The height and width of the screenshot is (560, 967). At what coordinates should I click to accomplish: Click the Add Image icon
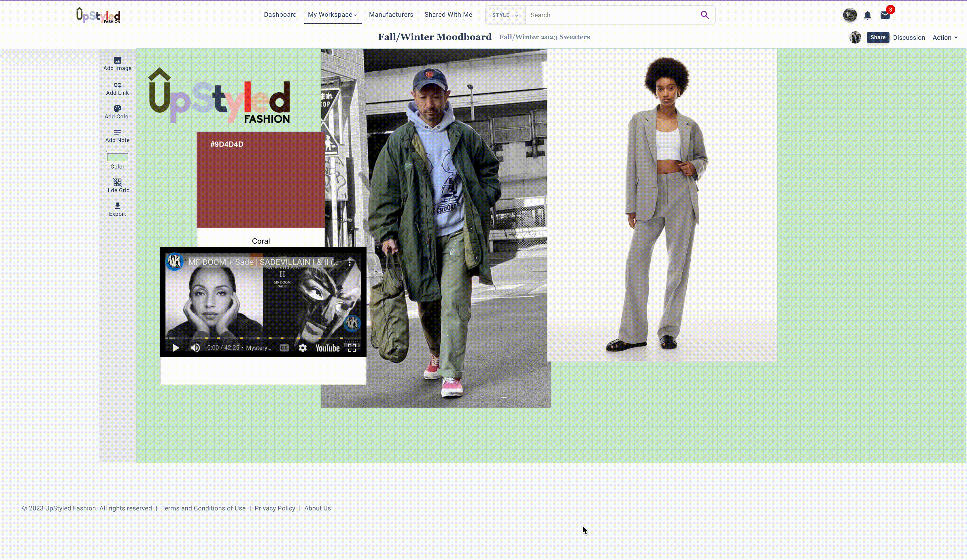118,60
